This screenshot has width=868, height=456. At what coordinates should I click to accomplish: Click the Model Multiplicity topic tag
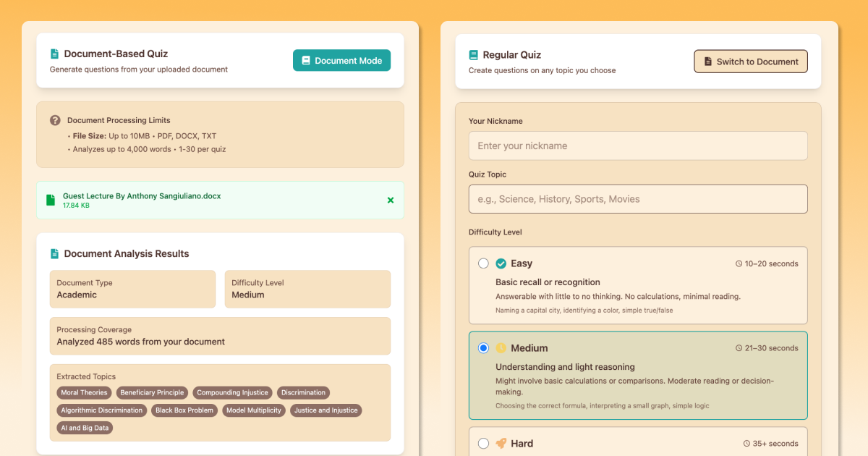pyautogui.click(x=254, y=410)
